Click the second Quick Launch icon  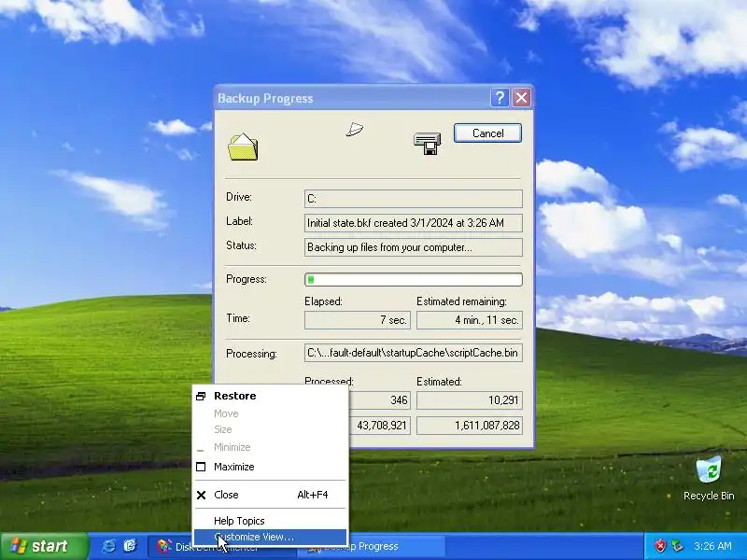pos(130,546)
